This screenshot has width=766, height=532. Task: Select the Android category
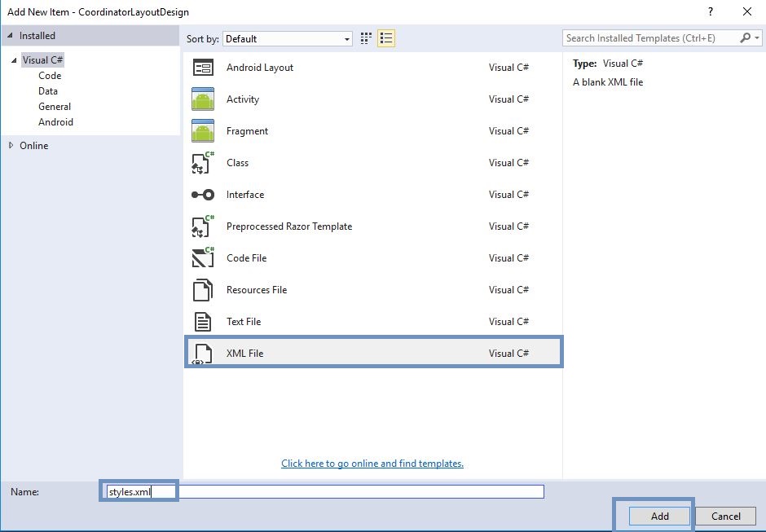coord(55,122)
